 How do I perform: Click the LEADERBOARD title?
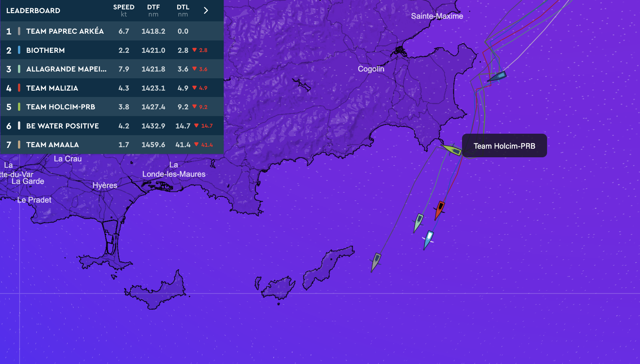click(x=33, y=10)
